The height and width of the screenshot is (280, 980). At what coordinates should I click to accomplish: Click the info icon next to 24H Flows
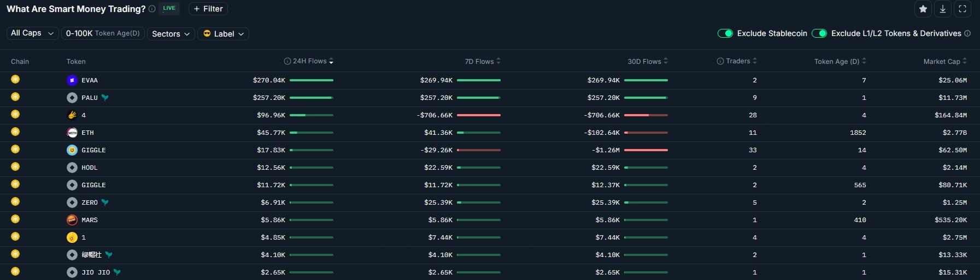[287, 61]
